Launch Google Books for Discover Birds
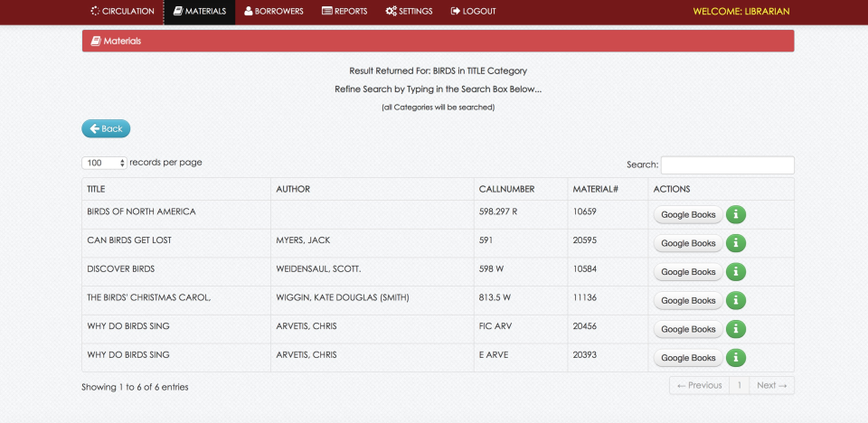 pyautogui.click(x=688, y=272)
